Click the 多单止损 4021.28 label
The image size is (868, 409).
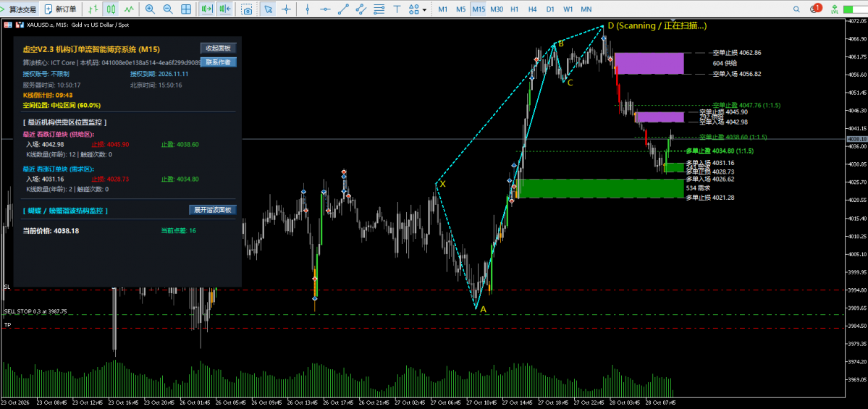[x=710, y=198]
